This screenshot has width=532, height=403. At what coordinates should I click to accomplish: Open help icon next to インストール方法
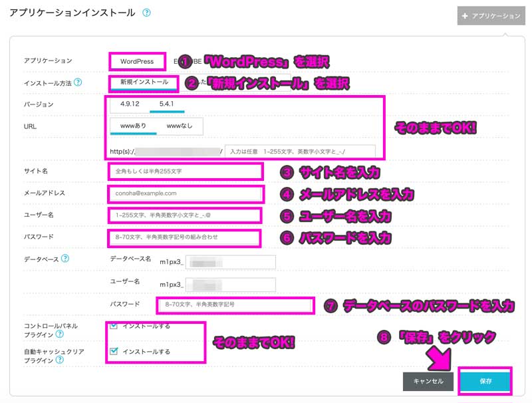point(78,82)
